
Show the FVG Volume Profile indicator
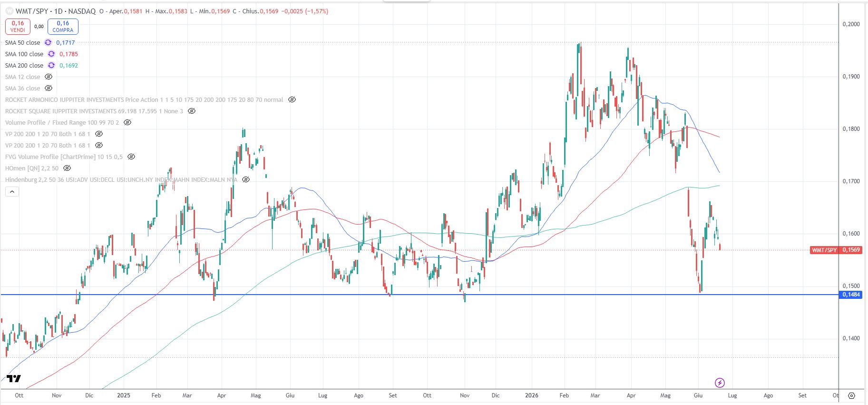131,157
